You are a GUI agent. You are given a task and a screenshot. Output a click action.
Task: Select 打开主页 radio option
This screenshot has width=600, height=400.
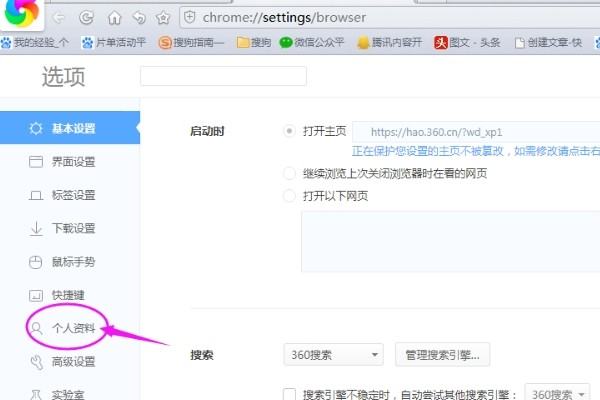coord(291,131)
